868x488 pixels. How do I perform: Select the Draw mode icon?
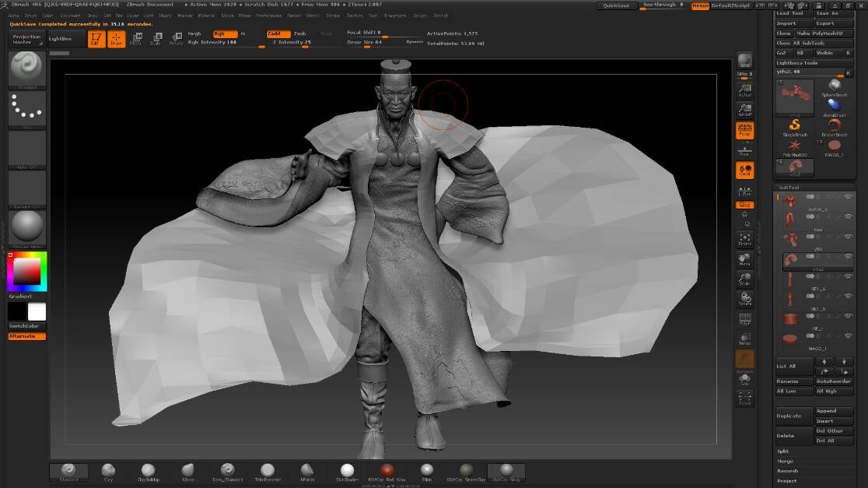(x=116, y=39)
